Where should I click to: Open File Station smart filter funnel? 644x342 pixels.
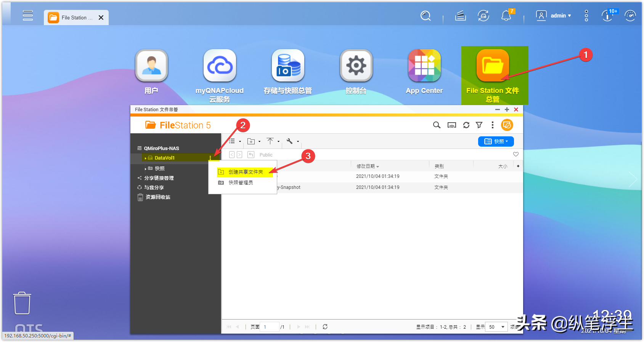[479, 125]
